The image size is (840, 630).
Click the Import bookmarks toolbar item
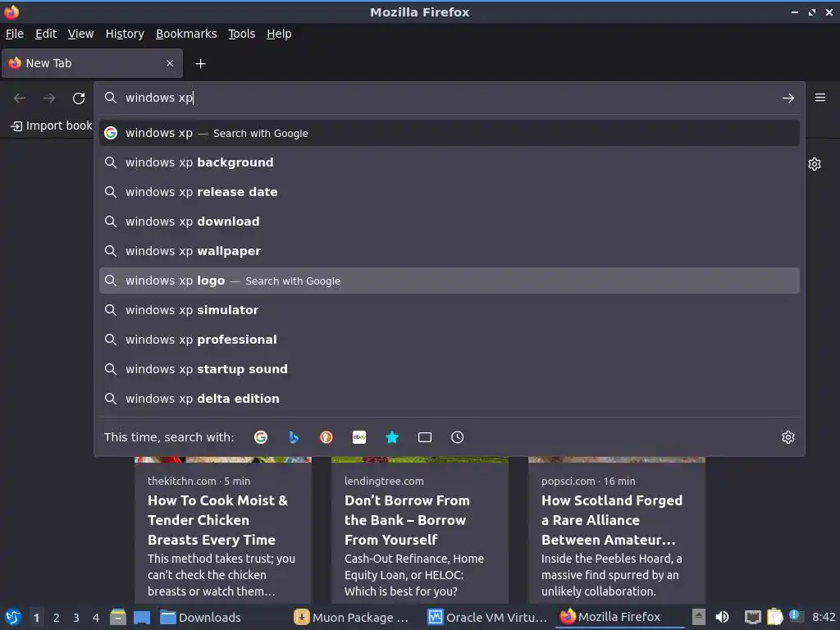(52, 126)
